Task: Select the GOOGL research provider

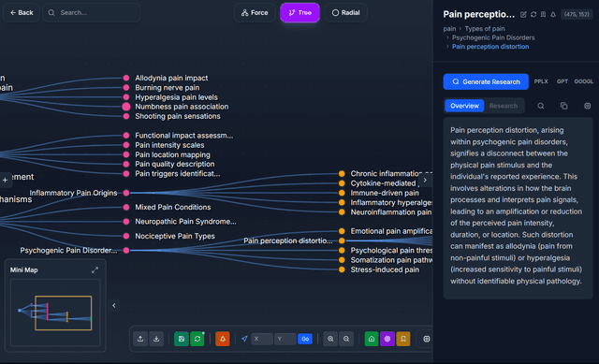Action: [584, 81]
